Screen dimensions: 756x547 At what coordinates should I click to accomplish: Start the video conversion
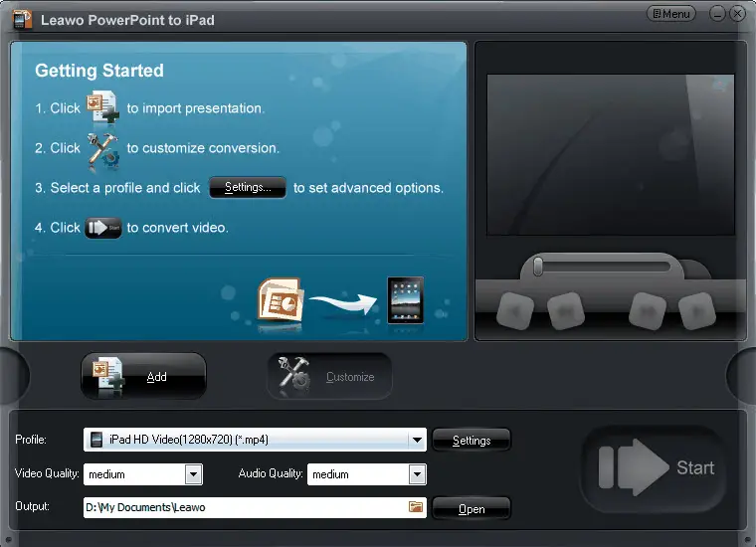[x=654, y=467]
